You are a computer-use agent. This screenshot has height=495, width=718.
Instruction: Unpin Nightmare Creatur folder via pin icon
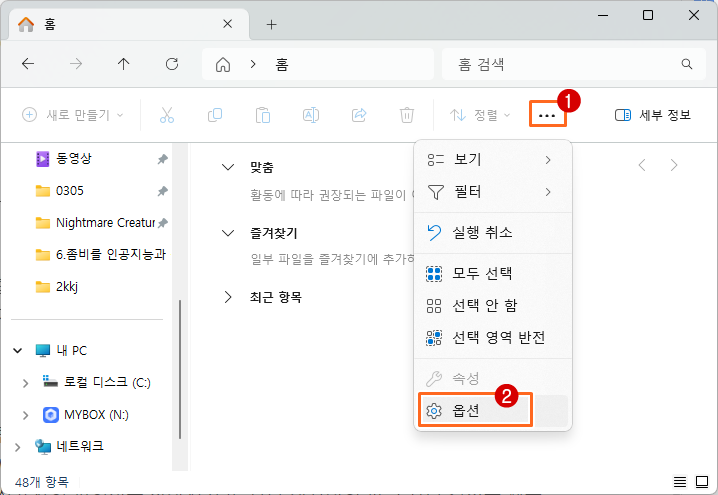tap(163, 223)
